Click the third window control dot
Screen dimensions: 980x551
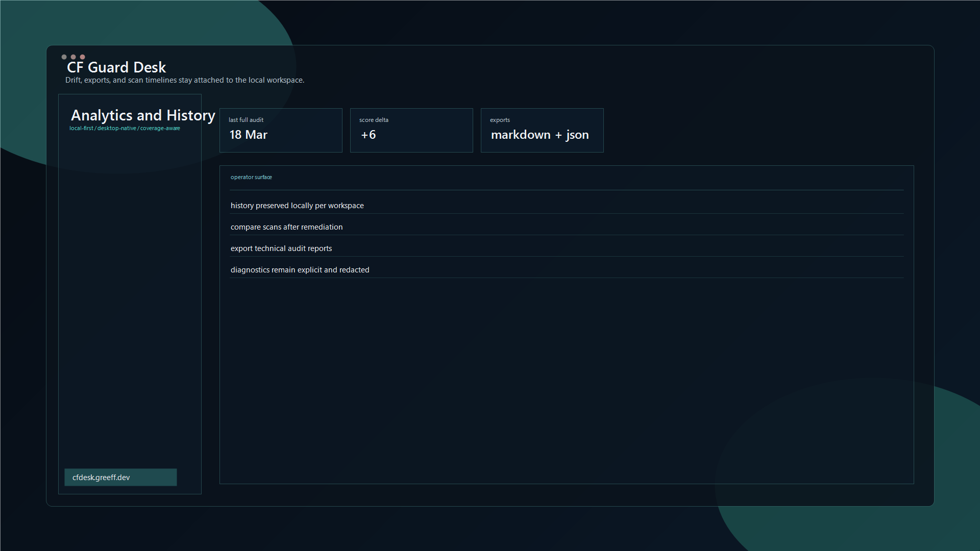pyautogui.click(x=82, y=57)
